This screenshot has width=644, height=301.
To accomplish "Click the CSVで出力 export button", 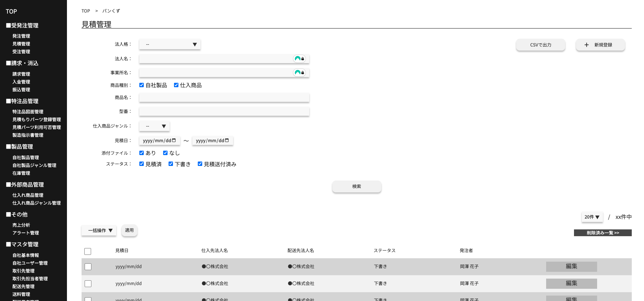I will pyautogui.click(x=540, y=45).
